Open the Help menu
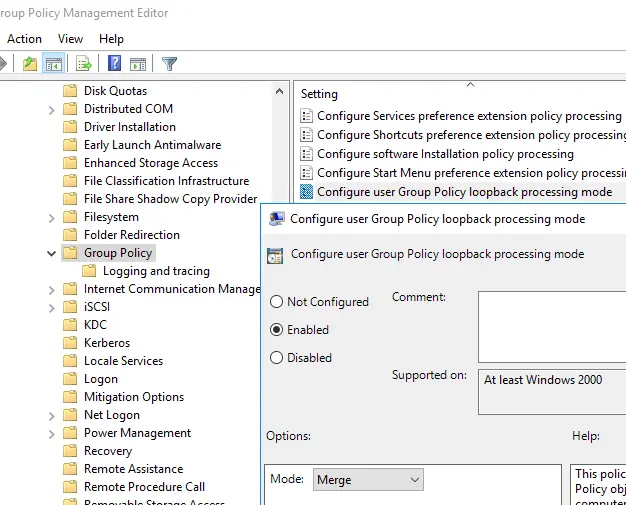The image size is (626, 505). (x=111, y=39)
